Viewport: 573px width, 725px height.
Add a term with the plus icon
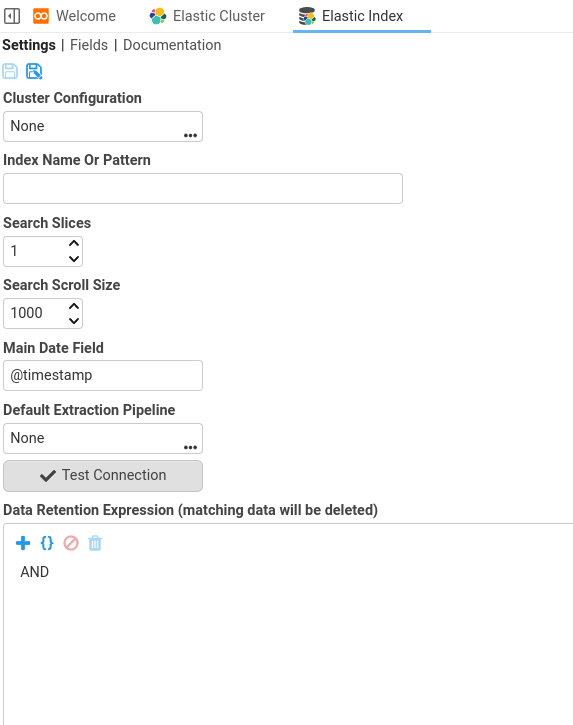click(x=23, y=543)
